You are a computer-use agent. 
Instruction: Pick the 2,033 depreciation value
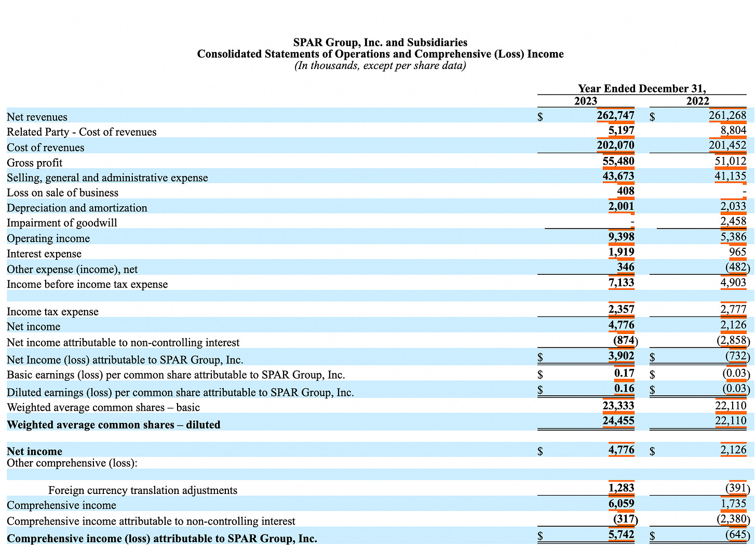click(x=733, y=206)
